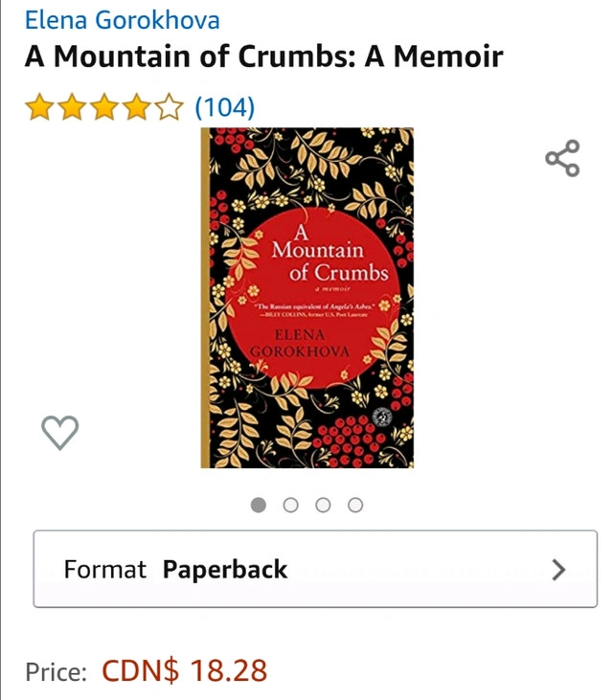Click the A Mountain of Crumbs: A Memoir title

coord(263,56)
